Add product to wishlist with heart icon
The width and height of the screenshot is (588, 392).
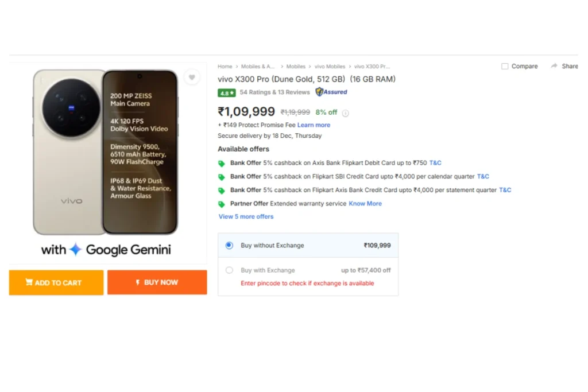pyautogui.click(x=192, y=77)
